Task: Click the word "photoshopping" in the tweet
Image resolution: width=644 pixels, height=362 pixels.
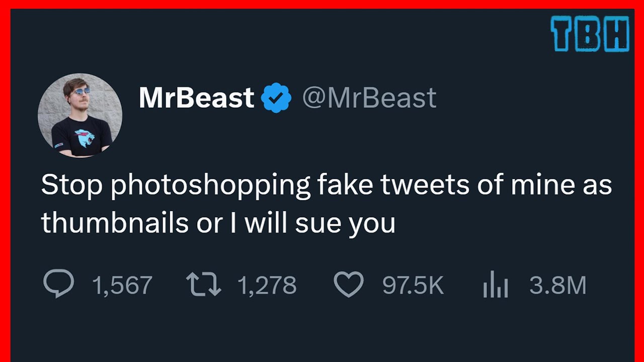Action: (210, 186)
